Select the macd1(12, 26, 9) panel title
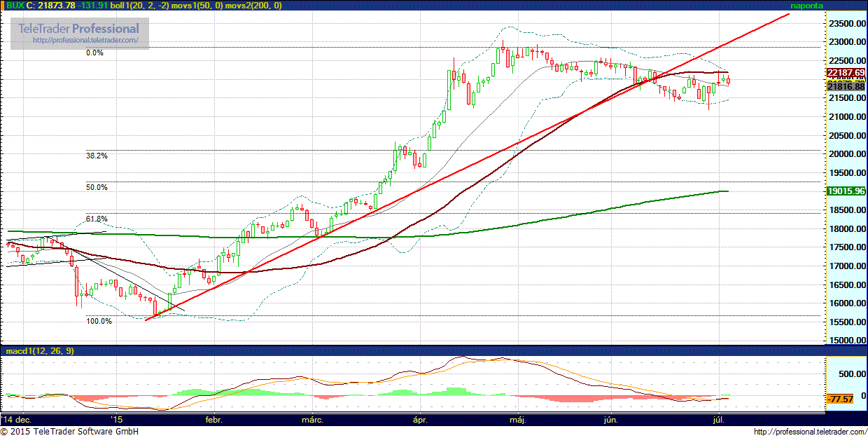 pyautogui.click(x=40, y=351)
